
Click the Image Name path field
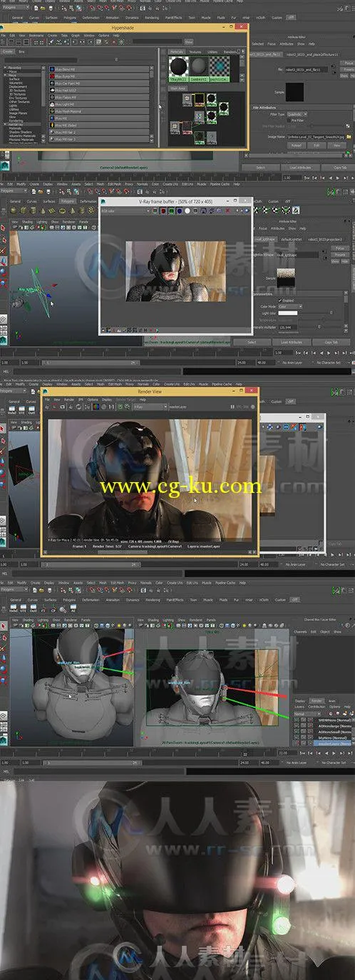[315, 137]
